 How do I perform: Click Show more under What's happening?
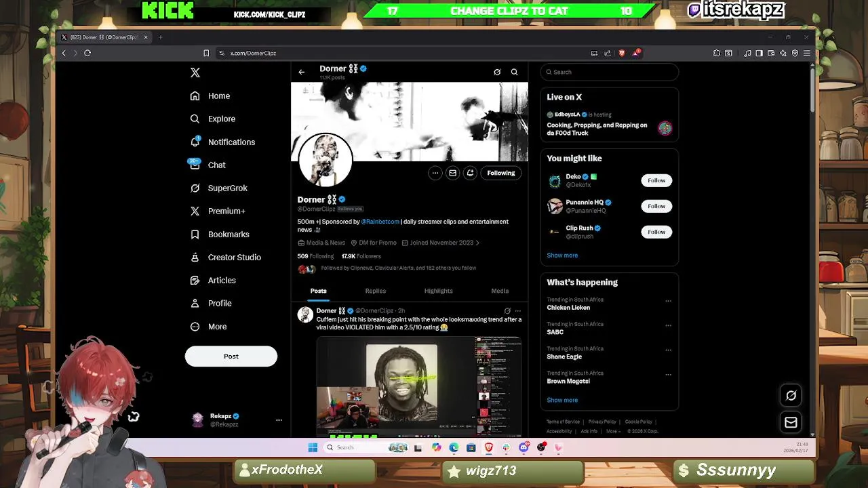pos(562,400)
